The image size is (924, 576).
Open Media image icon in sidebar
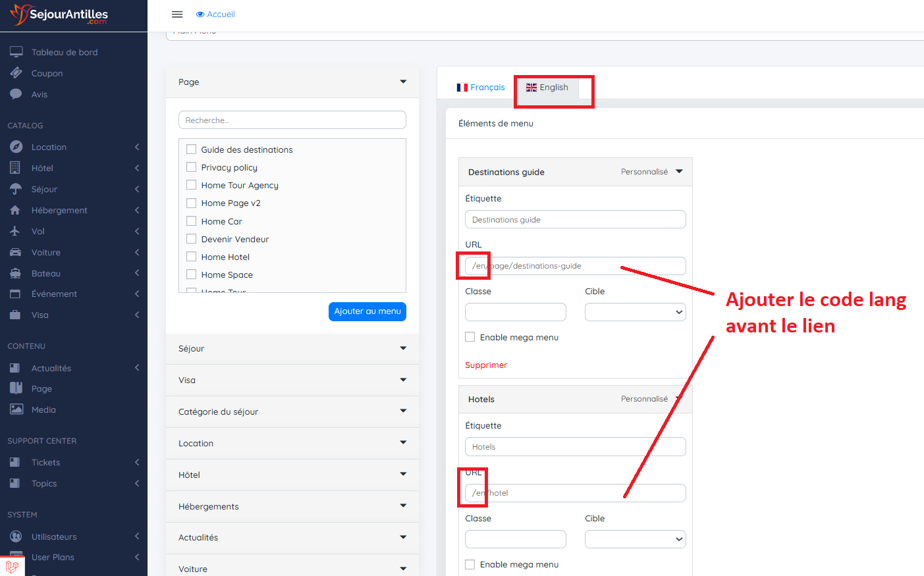pos(16,409)
